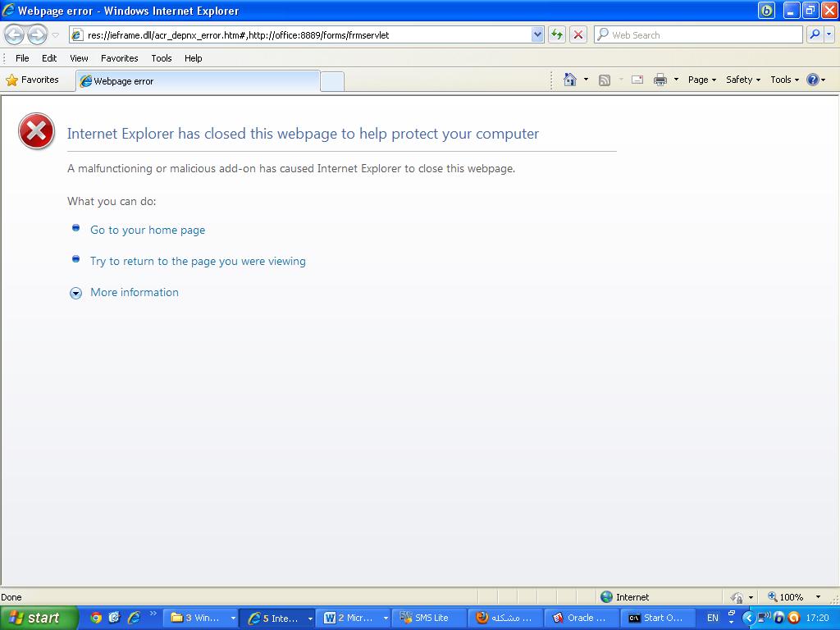840x630 pixels.
Task: Click the red Stop loading icon
Action: (x=578, y=34)
